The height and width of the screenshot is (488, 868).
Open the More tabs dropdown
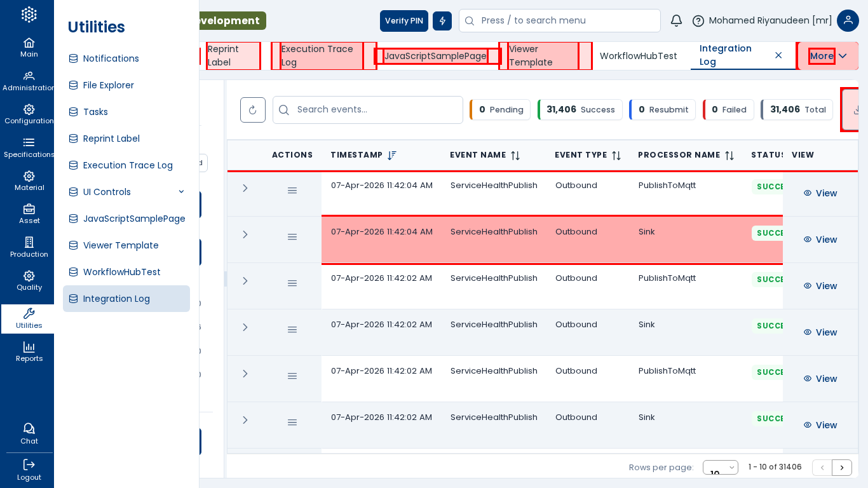pyautogui.click(x=828, y=56)
